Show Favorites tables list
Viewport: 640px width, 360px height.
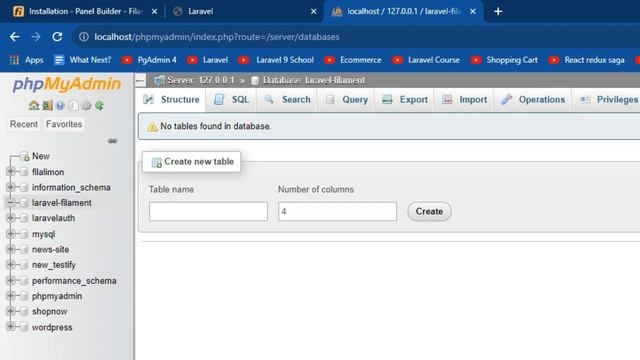point(64,124)
